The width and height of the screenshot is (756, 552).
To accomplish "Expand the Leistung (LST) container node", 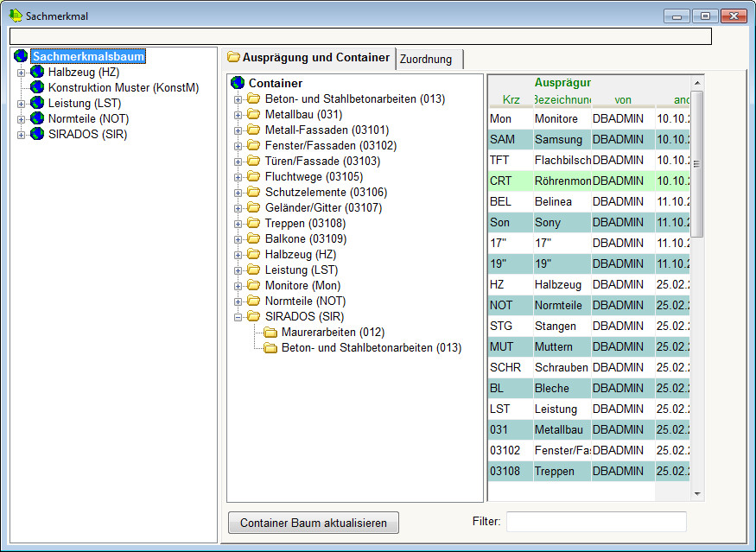I will coord(238,270).
